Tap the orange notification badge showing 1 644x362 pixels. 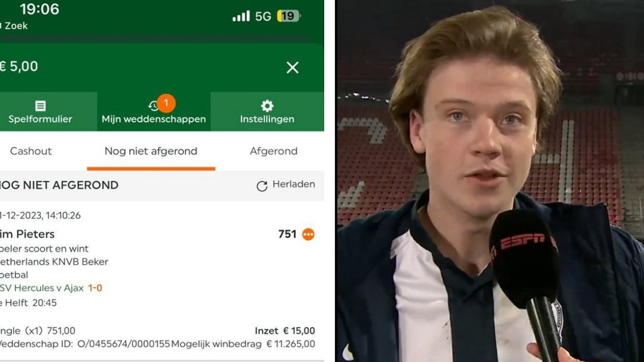click(x=166, y=103)
